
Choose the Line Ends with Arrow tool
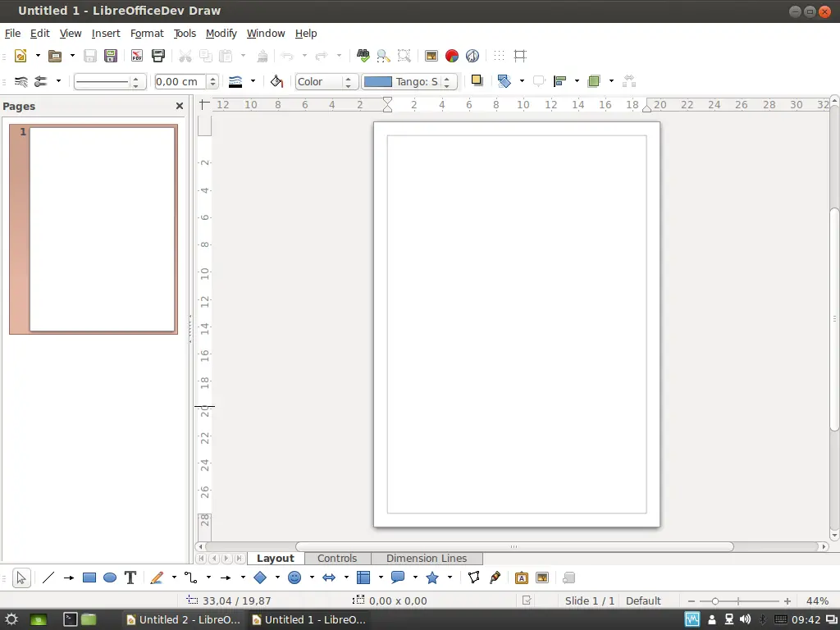pyautogui.click(x=69, y=578)
